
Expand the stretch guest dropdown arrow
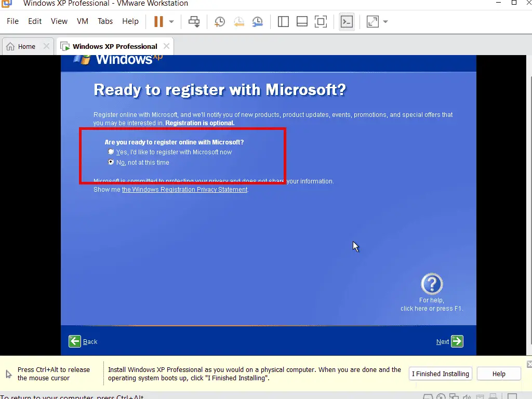[385, 22]
